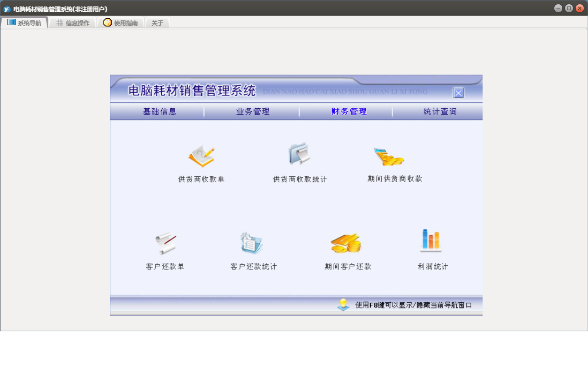Open the 信息操作 menu tab

click(x=73, y=23)
